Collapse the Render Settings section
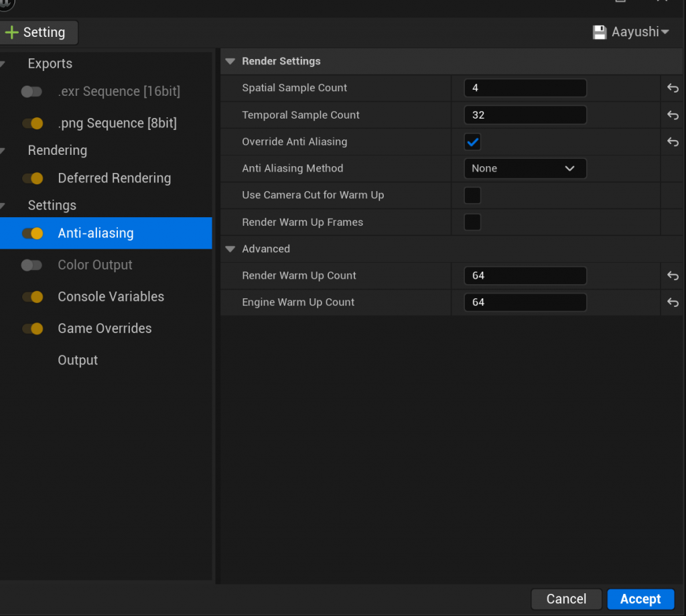The width and height of the screenshot is (686, 616). tap(230, 62)
